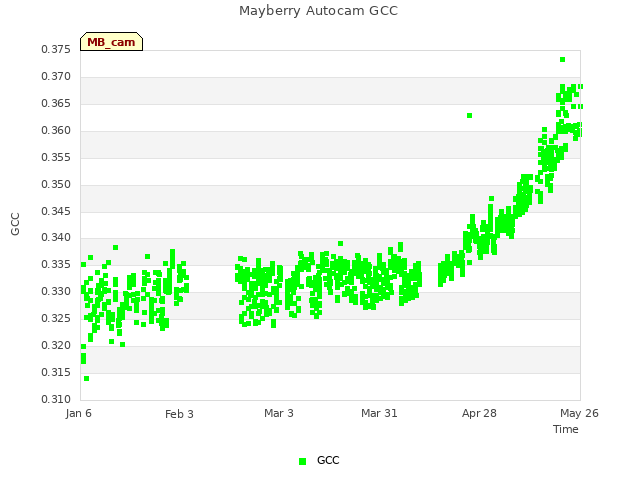The image size is (640, 480).
Task: Click the 0.345 y-axis value
Action: click(x=56, y=211)
